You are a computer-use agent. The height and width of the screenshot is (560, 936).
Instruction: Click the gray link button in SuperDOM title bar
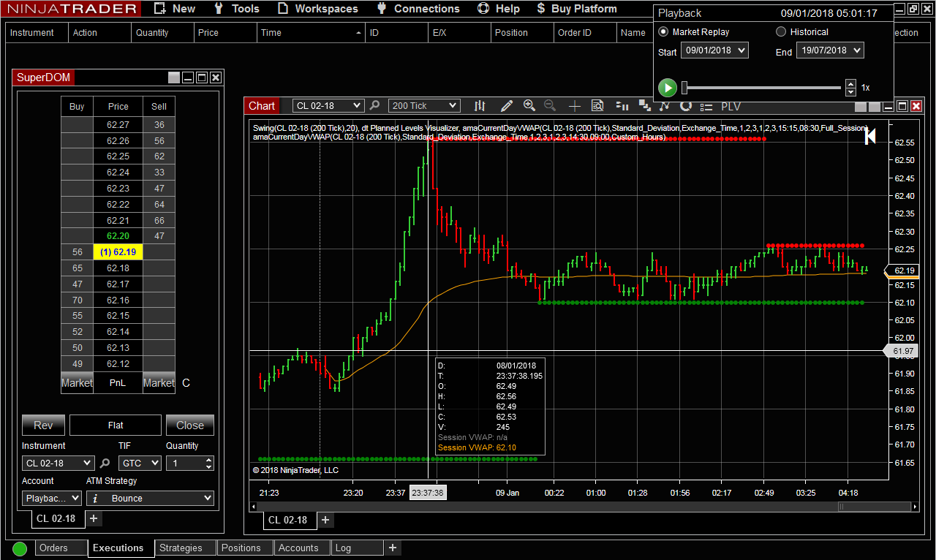(x=173, y=77)
